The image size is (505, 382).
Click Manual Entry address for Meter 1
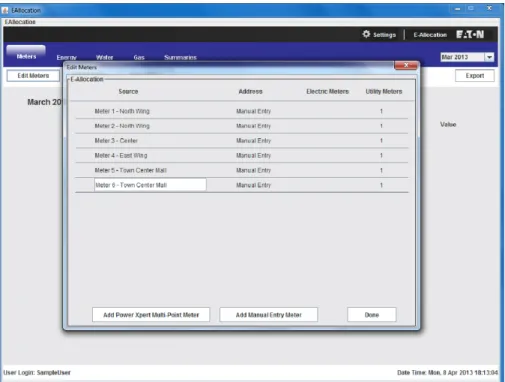coord(253,111)
